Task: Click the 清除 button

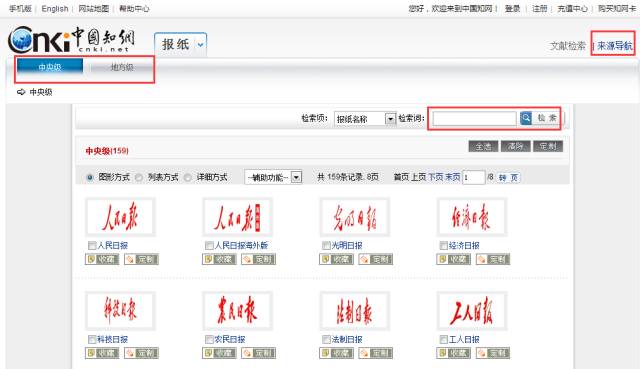Action: [516, 146]
